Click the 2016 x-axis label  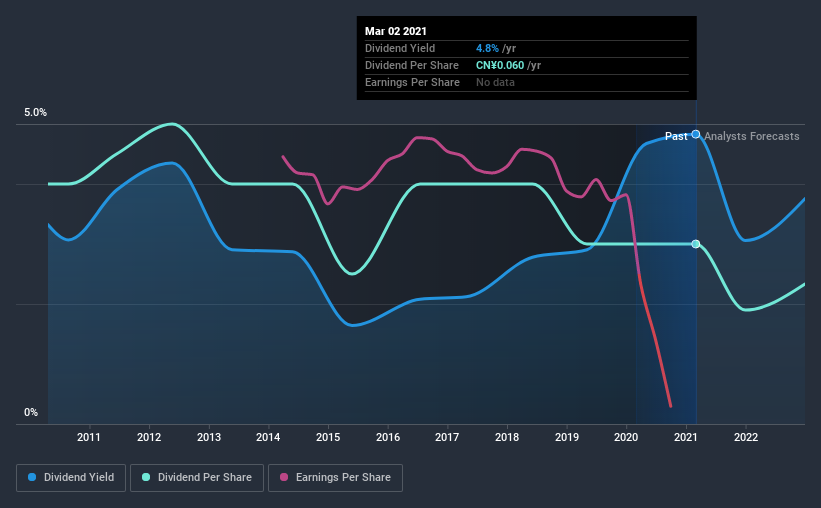click(388, 437)
